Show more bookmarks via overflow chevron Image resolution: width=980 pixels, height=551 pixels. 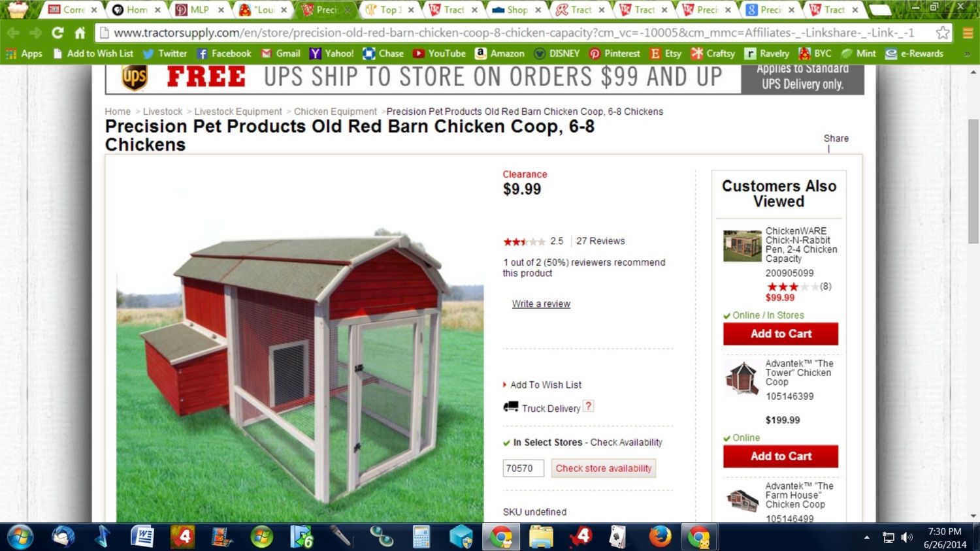(x=967, y=54)
